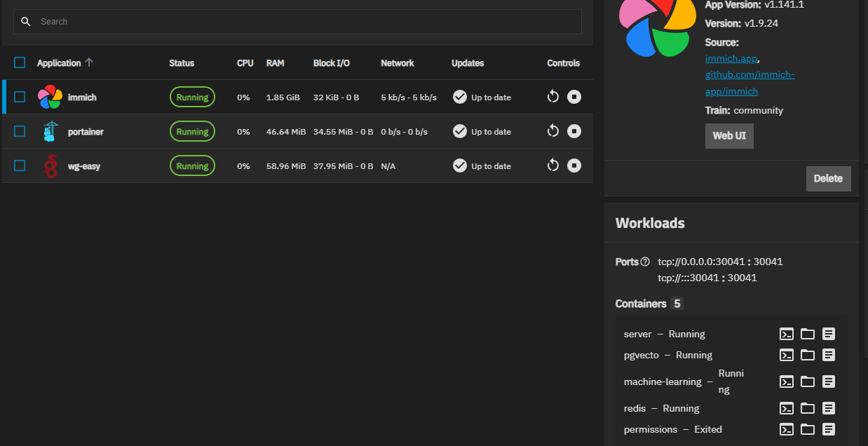Open shell for machine-learning container

coord(787,381)
